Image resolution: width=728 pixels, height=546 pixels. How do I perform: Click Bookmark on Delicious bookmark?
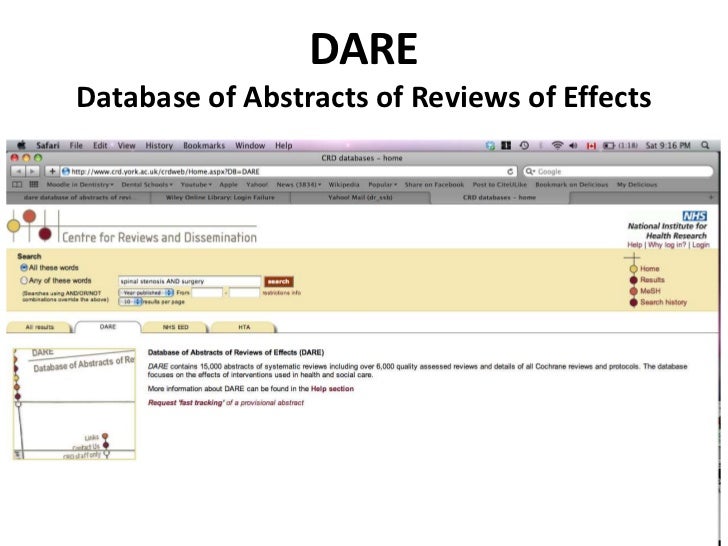pos(572,184)
